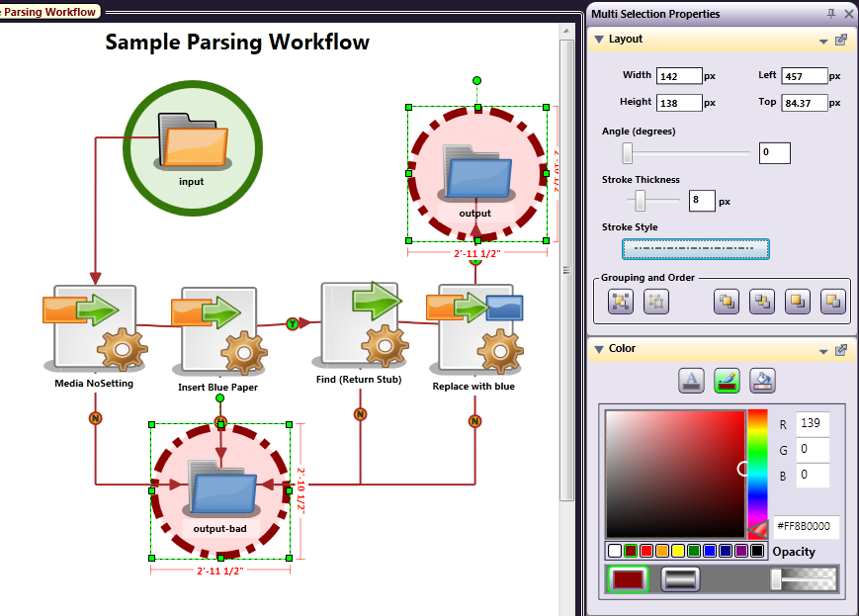Screen dimensions: 859x616
Task: Open the Stroke Style dropdown
Action: (x=696, y=249)
